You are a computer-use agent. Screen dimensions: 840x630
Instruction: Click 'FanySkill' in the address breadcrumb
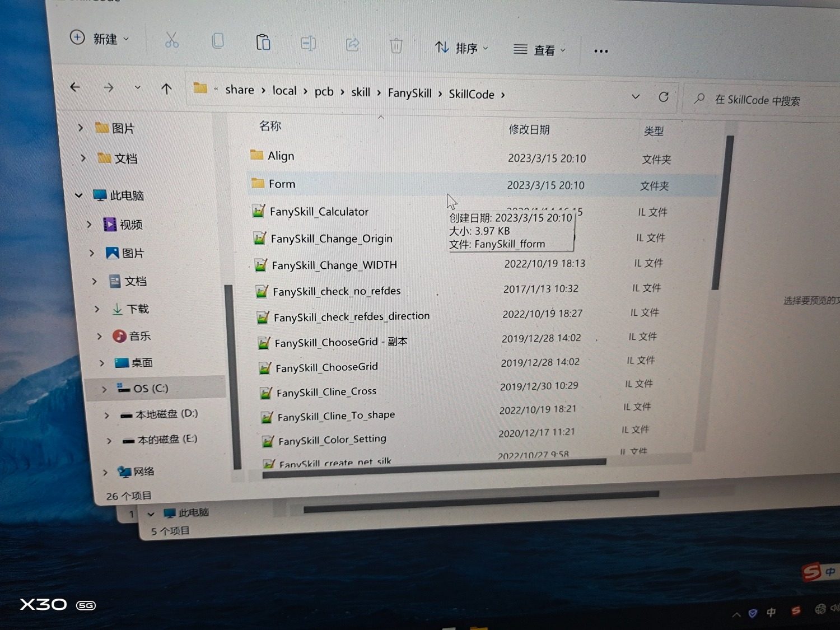409,94
